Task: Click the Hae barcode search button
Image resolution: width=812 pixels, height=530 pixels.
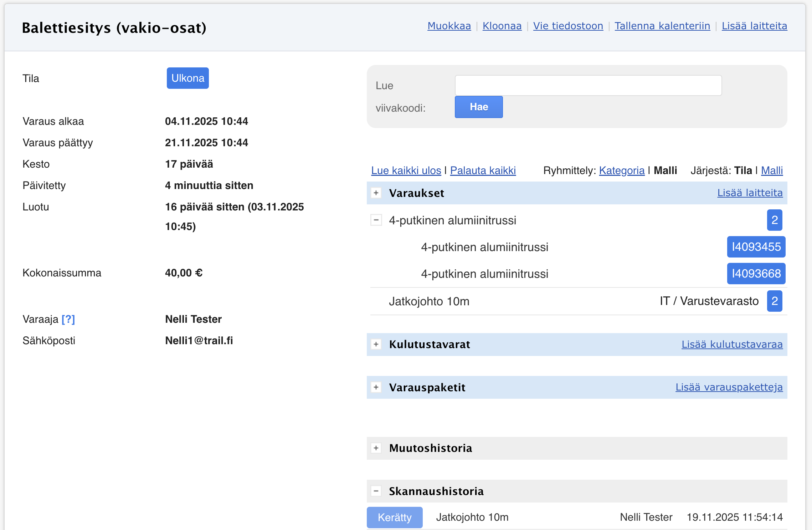Action: [478, 107]
